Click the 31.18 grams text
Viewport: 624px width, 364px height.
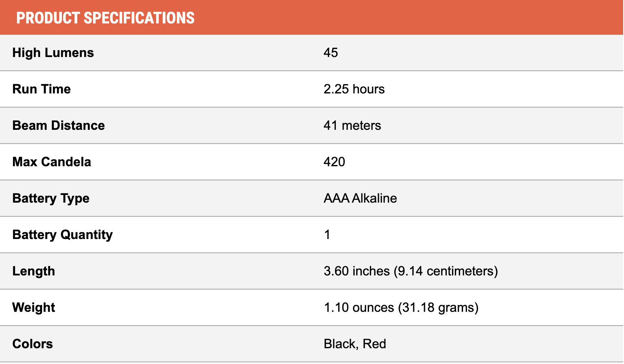tap(438, 307)
